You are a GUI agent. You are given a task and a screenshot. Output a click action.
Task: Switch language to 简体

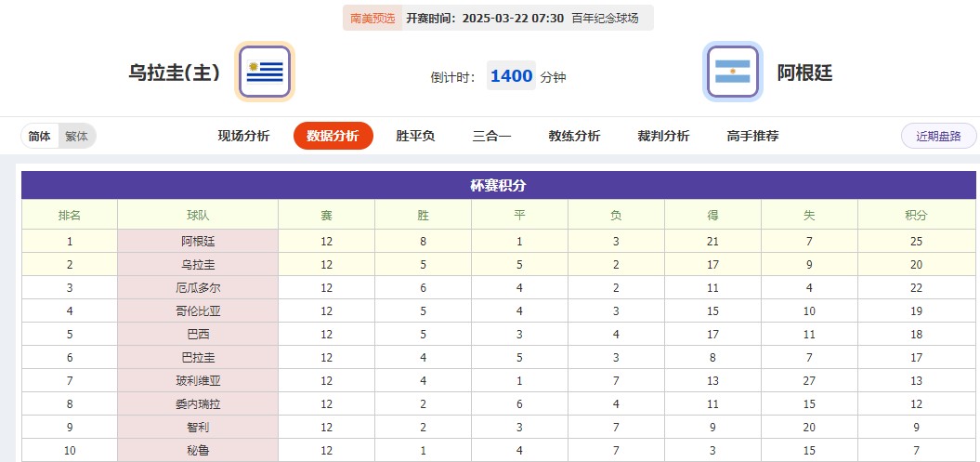pyautogui.click(x=40, y=137)
